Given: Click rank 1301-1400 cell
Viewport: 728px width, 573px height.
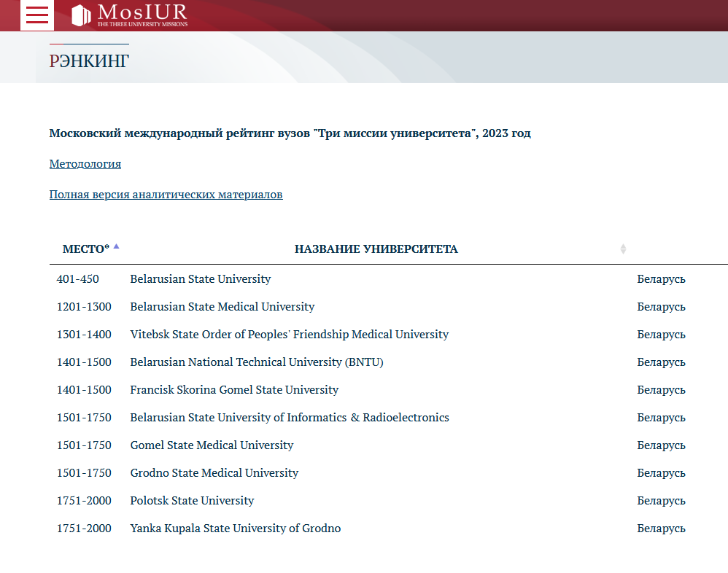Looking at the screenshot, I should tap(84, 335).
